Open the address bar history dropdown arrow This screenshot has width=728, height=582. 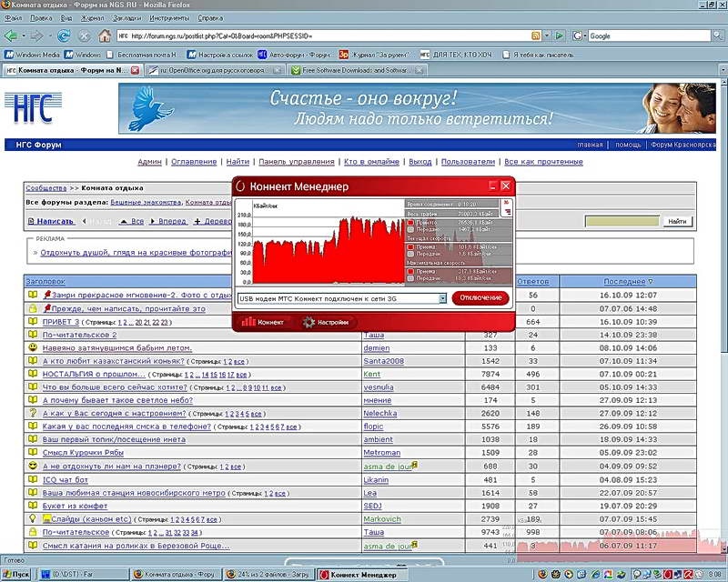click(549, 35)
